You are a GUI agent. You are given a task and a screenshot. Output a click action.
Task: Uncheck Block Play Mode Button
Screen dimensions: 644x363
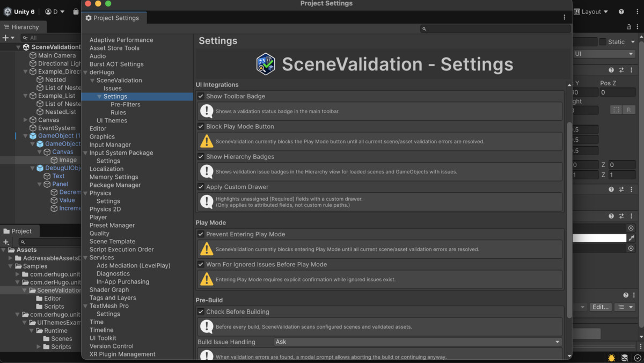[x=201, y=126]
